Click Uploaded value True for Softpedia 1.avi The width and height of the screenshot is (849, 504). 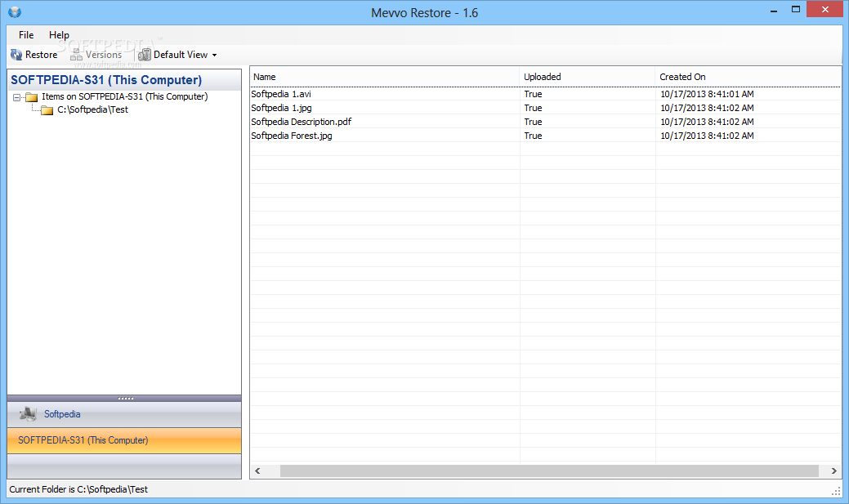click(x=533, y=94)
